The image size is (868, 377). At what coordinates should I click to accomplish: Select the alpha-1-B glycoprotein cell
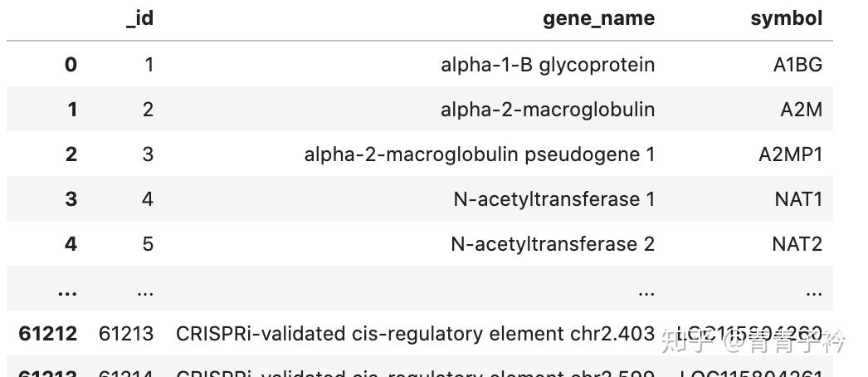point(548,65)
